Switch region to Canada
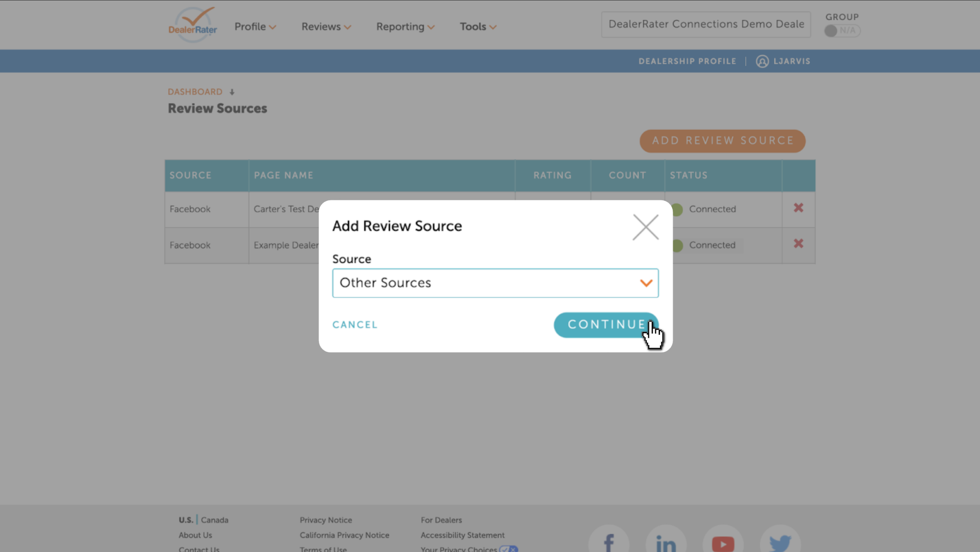The height and width of the screenshot is (552, 980). (214, 520)
